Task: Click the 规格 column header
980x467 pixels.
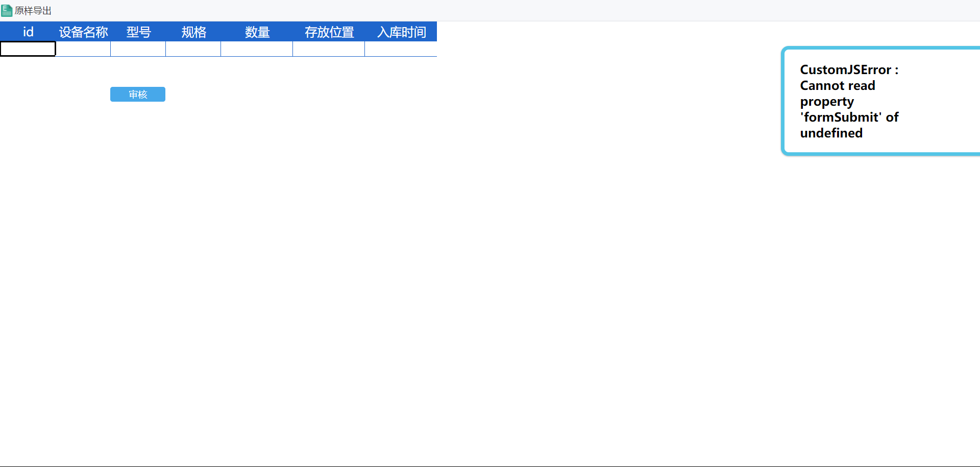Action: point(193,32)
